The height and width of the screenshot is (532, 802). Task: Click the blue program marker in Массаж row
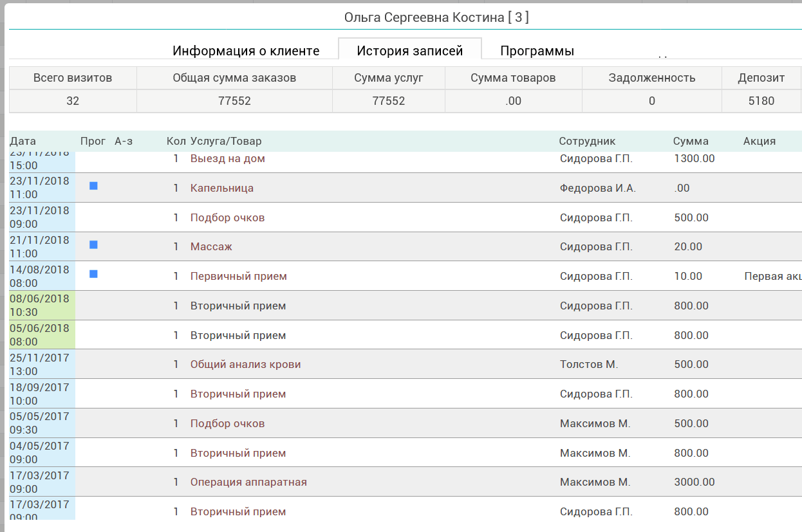pyautogui.click(x=93, y=244)
